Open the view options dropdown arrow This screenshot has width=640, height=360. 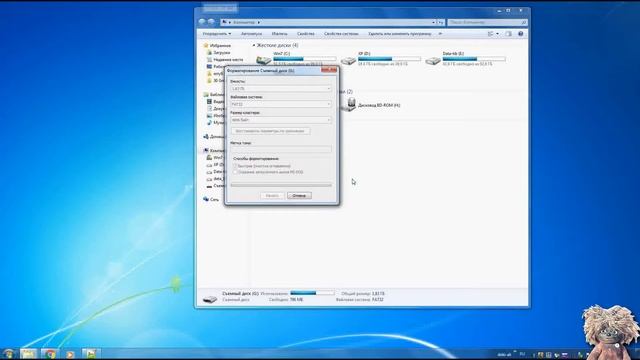click(497, 34)
